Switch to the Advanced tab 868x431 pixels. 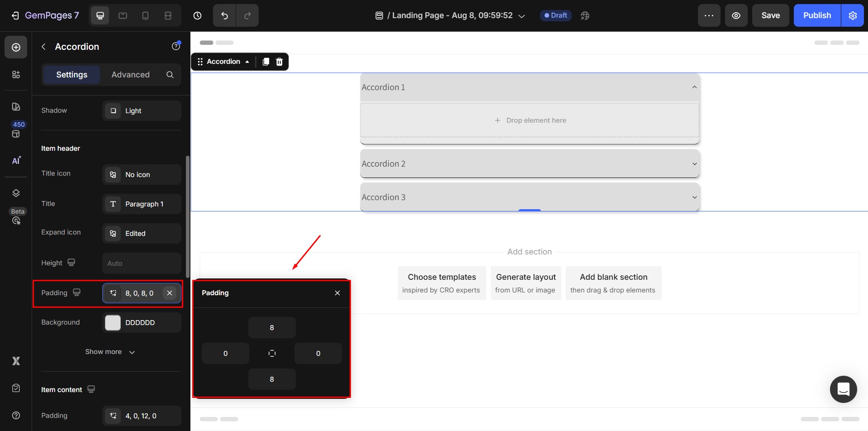pos(130,75)
